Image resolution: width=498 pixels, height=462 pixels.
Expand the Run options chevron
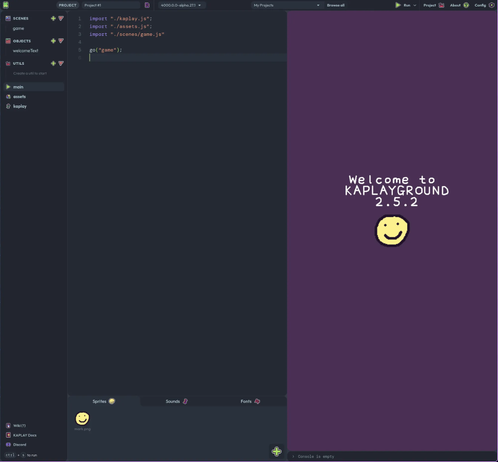[x=415, y=5]
